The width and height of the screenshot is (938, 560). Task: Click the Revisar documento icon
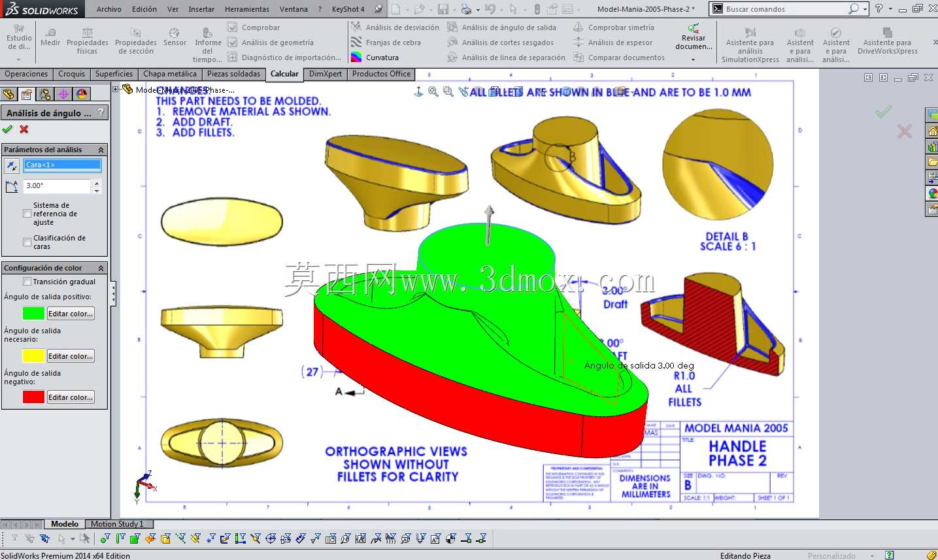click(694, 29)
